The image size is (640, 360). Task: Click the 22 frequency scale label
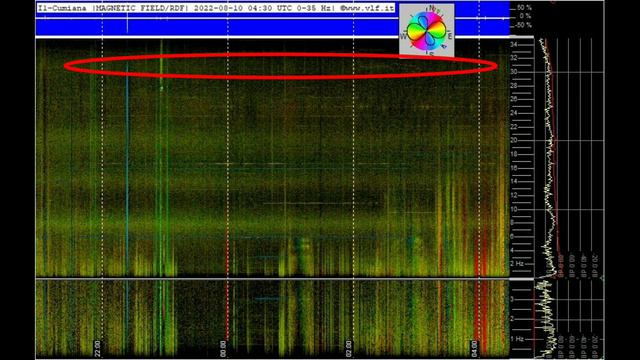[514, 127]
